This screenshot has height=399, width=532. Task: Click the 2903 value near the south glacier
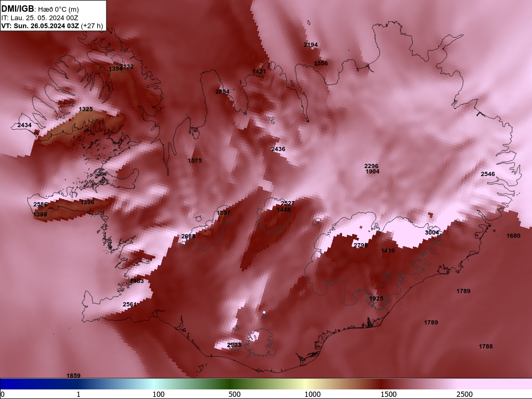pyautogui.click(x=234, y=345)
